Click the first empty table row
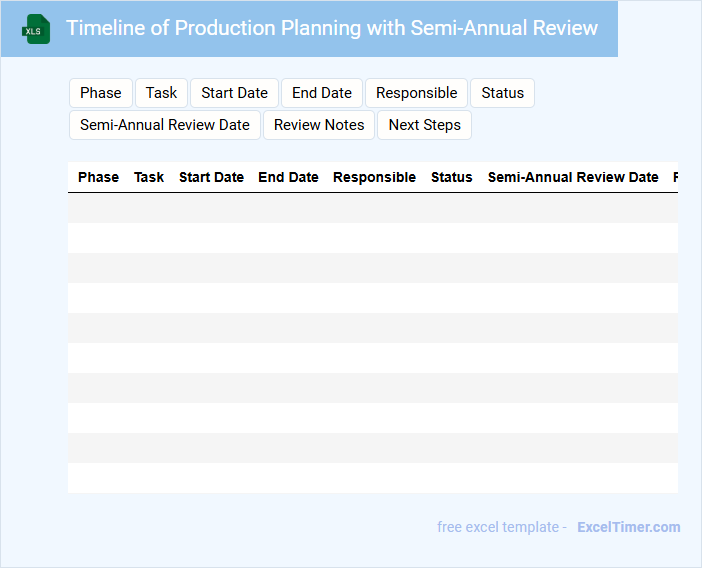The width and height of the screenshot is (702, 568). point(372,208)
